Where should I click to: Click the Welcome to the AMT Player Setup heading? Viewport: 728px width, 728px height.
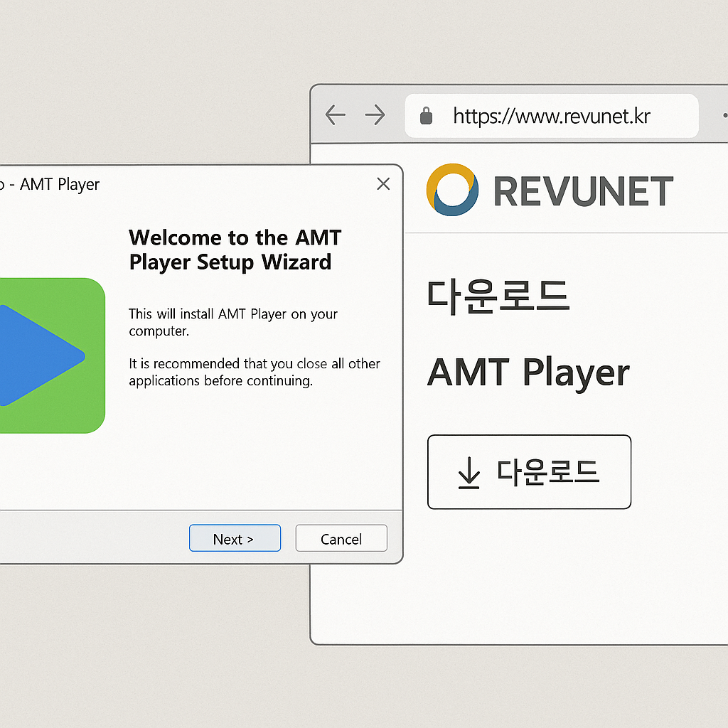pos(235,250)
